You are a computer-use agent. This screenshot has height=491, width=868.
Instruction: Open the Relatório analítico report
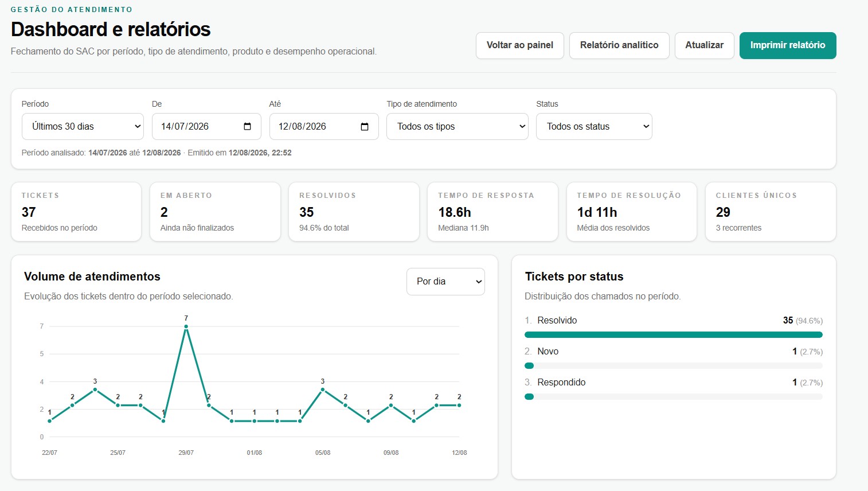pos(619,45)
